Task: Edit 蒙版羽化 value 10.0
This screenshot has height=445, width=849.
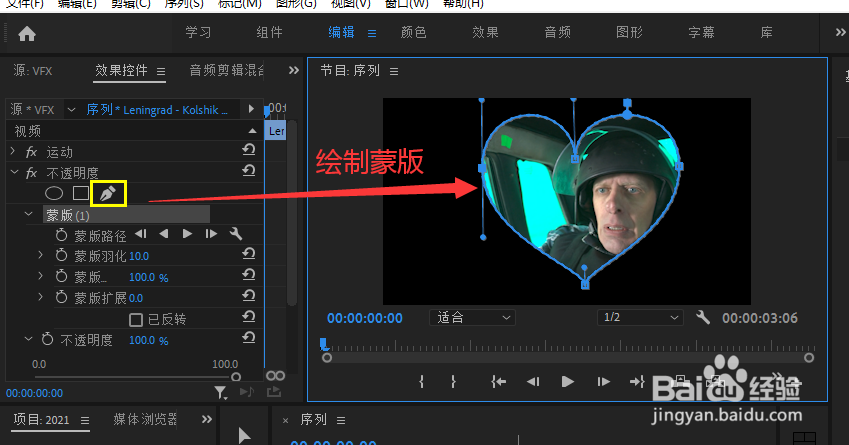Action: (x=139, y=256)
